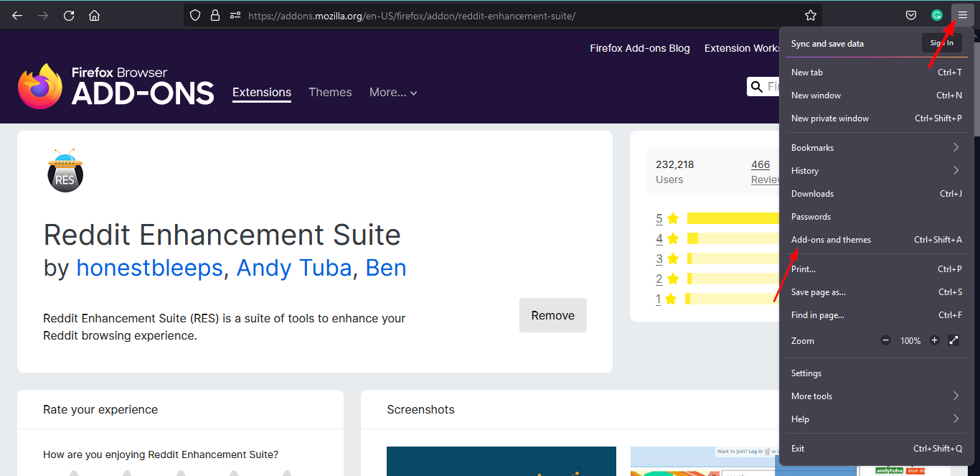Viewport: 980px width, 476px height.
Task: Select Add-ons and themes menu entry
Action: point(831,240)
